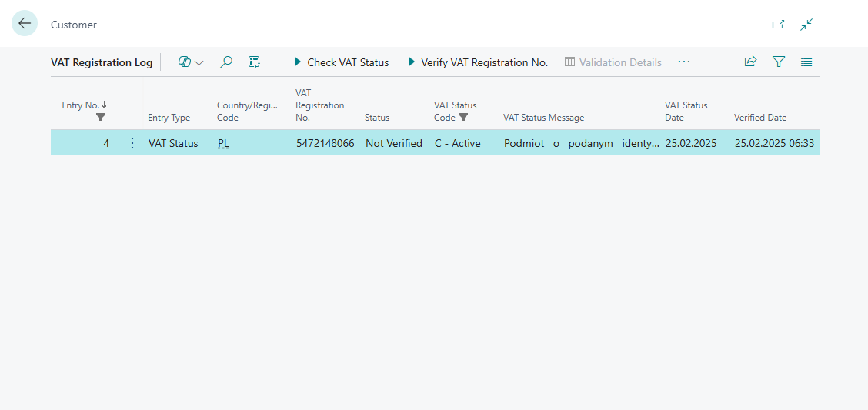Select VAT number 5472148066 cell

[326, 143]
